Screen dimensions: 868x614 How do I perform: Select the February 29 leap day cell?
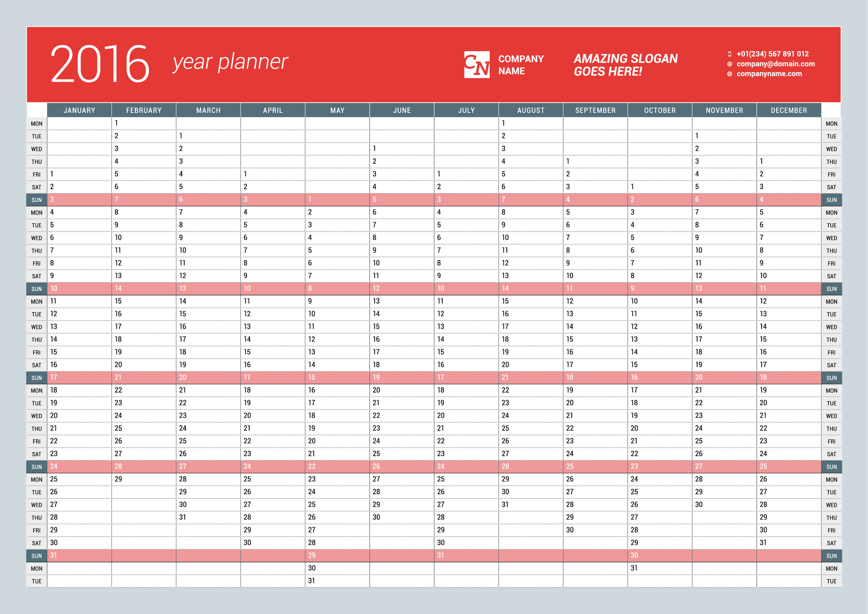coord(144,479)
